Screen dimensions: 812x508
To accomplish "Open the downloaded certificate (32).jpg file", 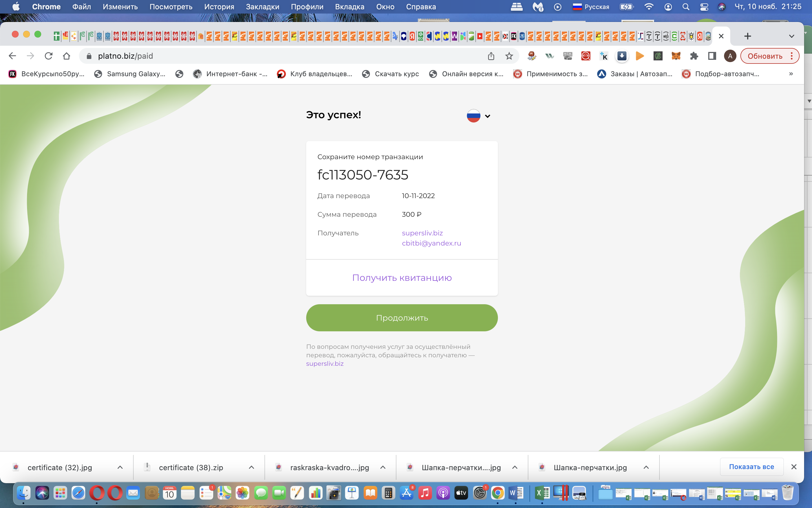I will tap(60, 467).
